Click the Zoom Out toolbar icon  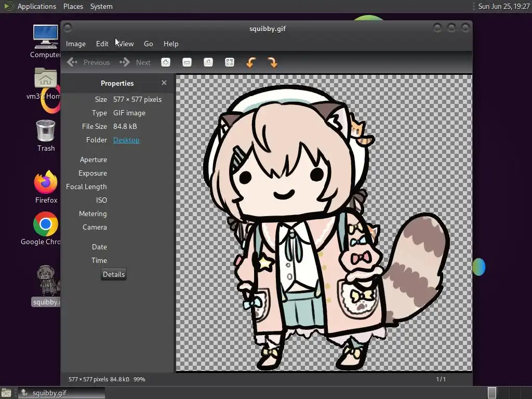tap(187, 62)
